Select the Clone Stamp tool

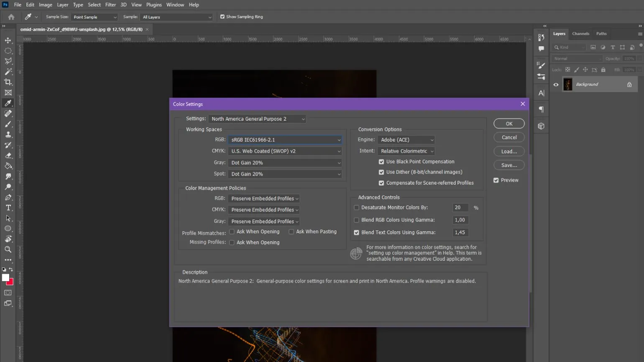(x=8, y=135)
